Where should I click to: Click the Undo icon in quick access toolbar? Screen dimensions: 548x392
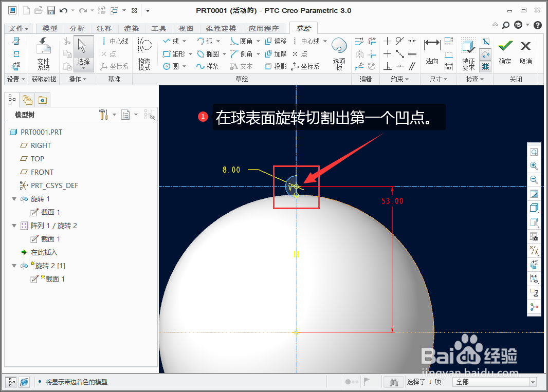[x=63, y=10]
